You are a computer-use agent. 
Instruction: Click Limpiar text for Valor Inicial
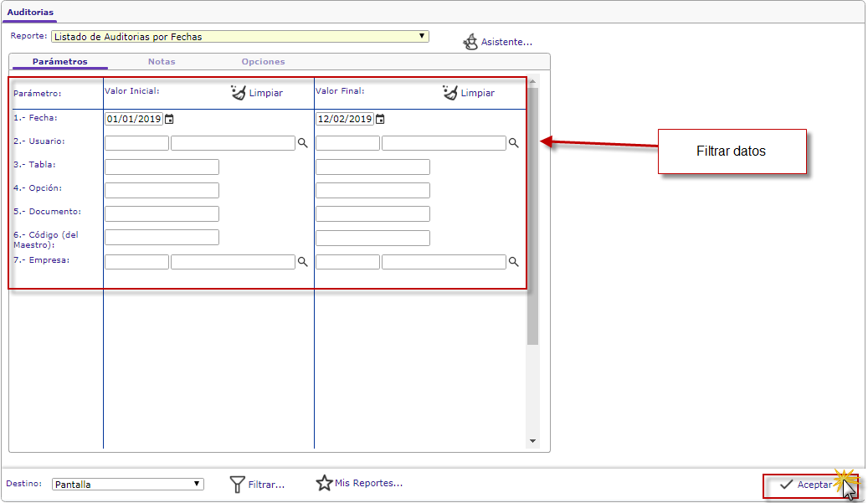pyautogui.click(x=265, y=93)
